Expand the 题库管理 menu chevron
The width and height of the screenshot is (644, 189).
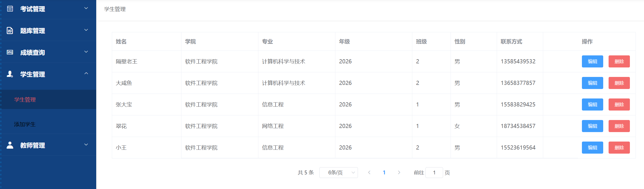86,30
